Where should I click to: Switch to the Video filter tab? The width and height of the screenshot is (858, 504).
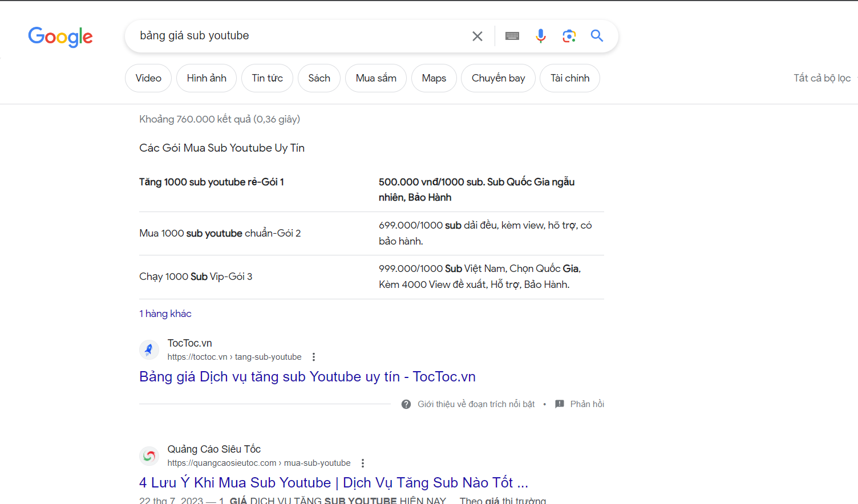(148, 78)
